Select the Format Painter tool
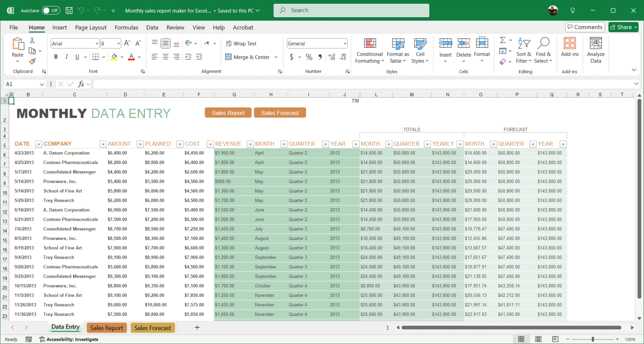 coord(32,62)
